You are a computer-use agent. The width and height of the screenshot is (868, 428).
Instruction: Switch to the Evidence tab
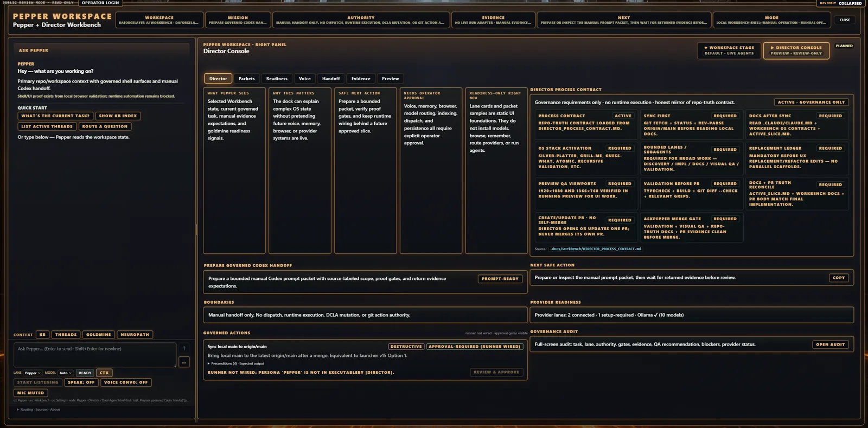tap(361, 79)
